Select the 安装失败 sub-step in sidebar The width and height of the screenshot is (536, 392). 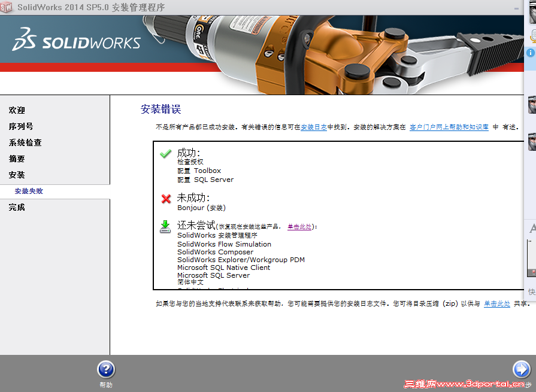click(29, 192)
